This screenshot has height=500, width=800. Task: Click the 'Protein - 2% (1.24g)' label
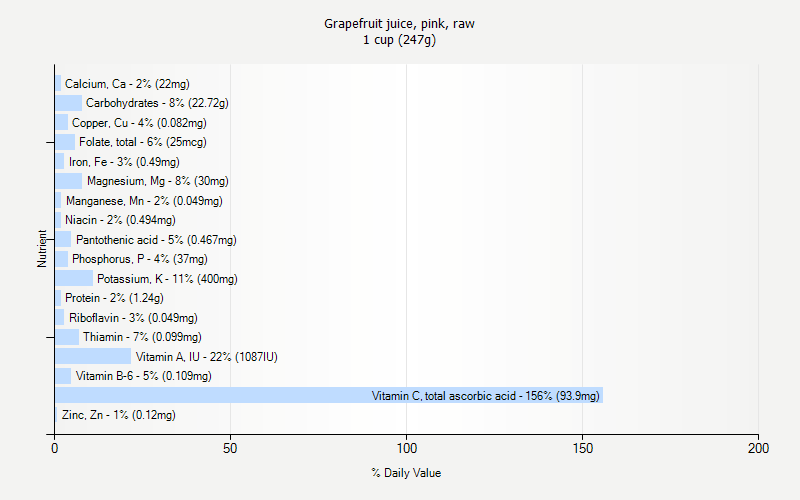click(114, 298)
